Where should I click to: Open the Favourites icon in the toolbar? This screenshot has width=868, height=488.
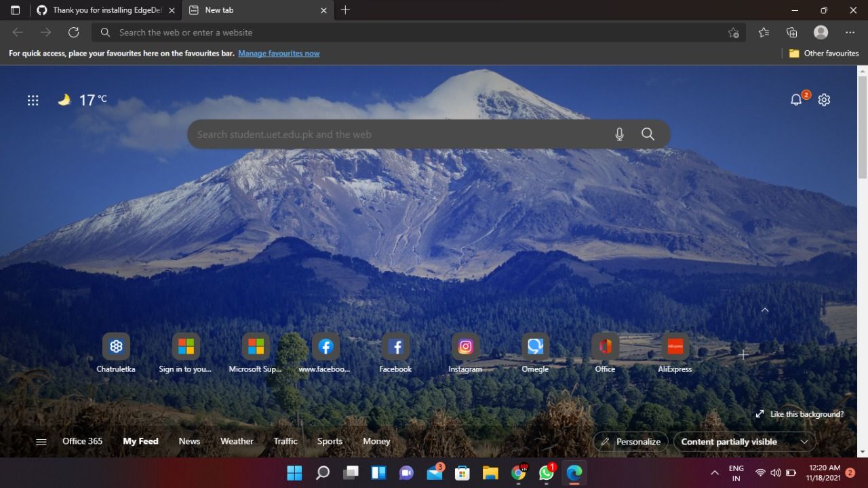764,32
